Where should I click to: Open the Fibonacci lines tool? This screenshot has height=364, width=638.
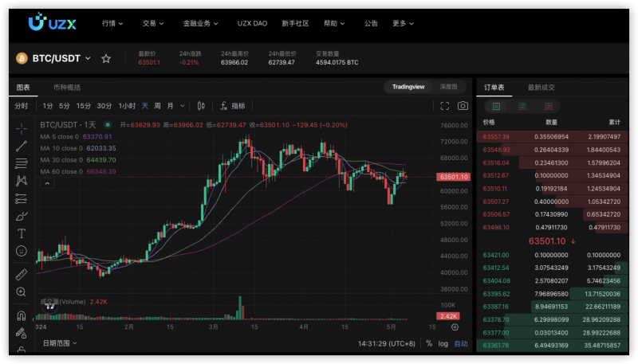pos(22,163)
